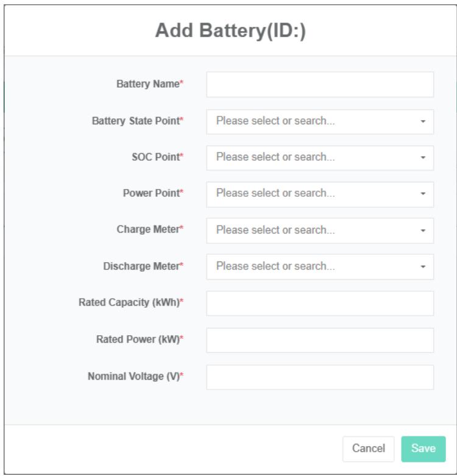This screenshot has width=457, height=476.
Task: Click the Add Battery dialog title
Action: 230,31
